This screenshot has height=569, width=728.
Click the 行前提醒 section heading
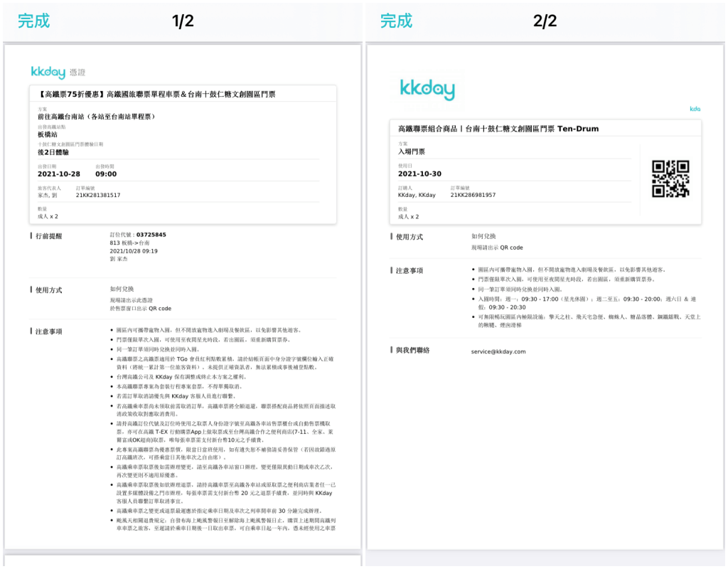point(49,236)
